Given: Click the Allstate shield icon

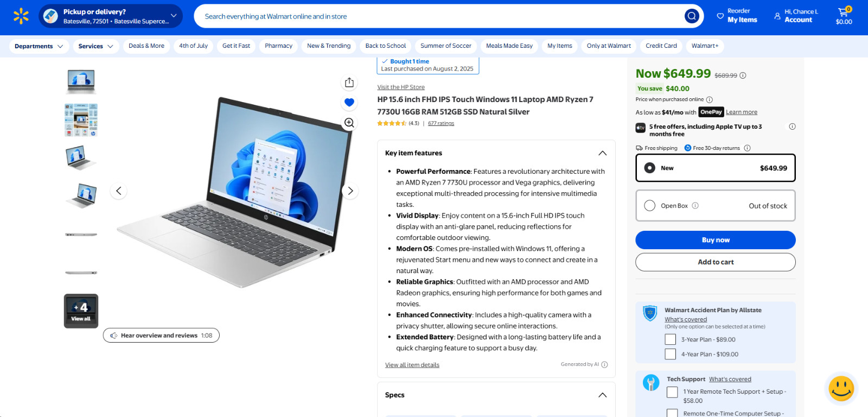Looking at the screenshot, I should tap(650, 313).
